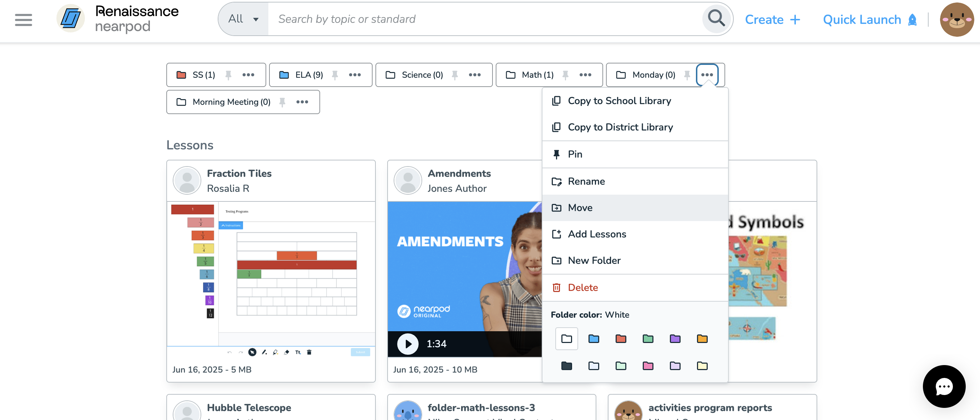Open Science folder options menu
This screenshot has width=980, height=420.
pos(475,75)
